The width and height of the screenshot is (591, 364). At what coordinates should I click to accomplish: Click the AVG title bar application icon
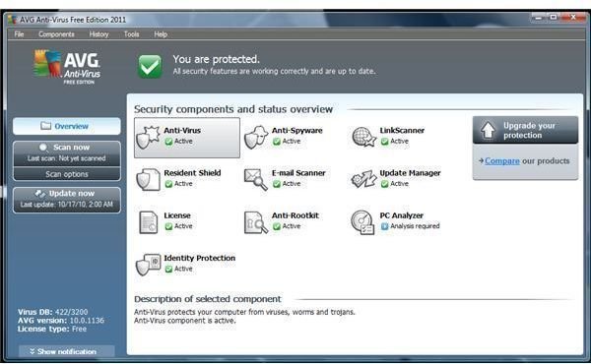pos(12,20)
